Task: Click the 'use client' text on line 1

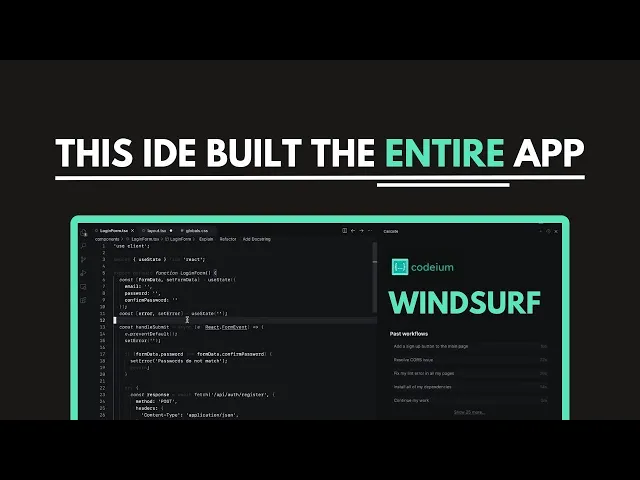Action: (131, 246)
